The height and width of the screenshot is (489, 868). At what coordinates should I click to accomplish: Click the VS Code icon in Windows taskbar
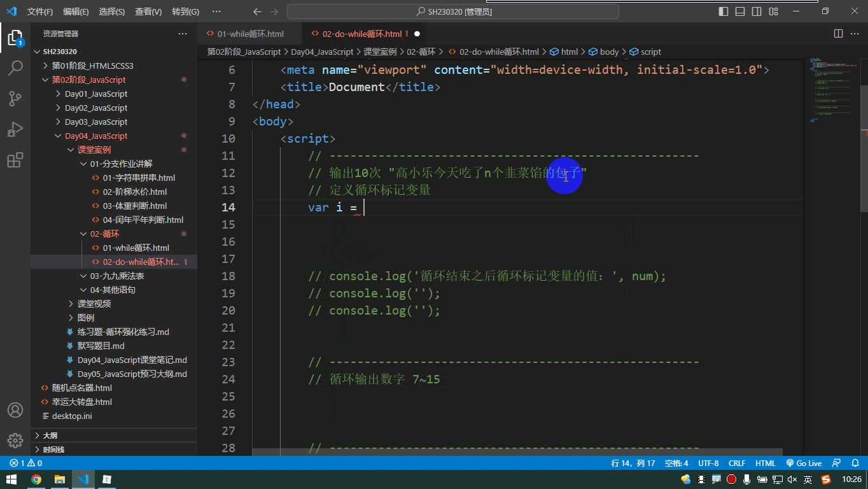coord(83,479)
